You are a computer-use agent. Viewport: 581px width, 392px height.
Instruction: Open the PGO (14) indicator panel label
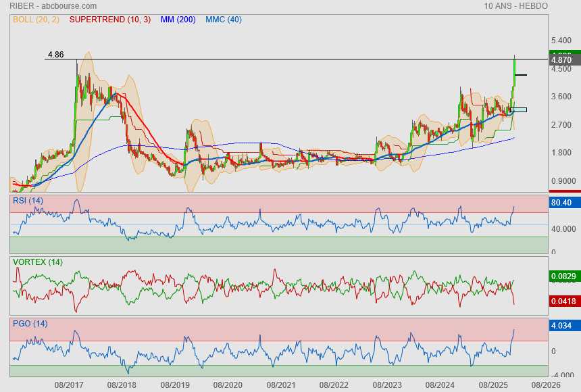pos(30,324)
